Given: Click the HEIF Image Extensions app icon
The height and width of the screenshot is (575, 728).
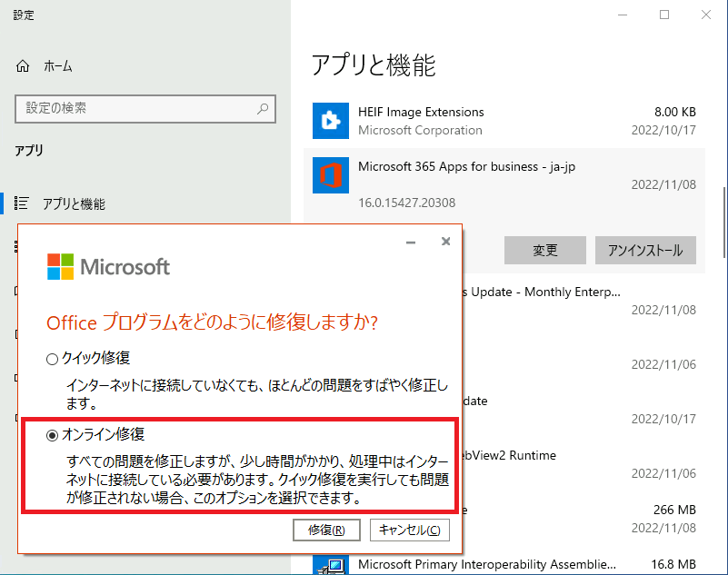Looking at the screenshot, I should 331,121.
